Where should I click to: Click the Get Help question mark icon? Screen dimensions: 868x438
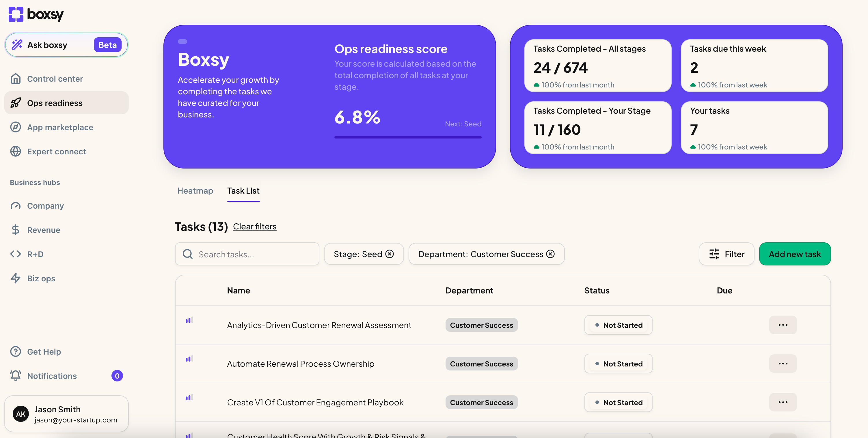[16, 351]
